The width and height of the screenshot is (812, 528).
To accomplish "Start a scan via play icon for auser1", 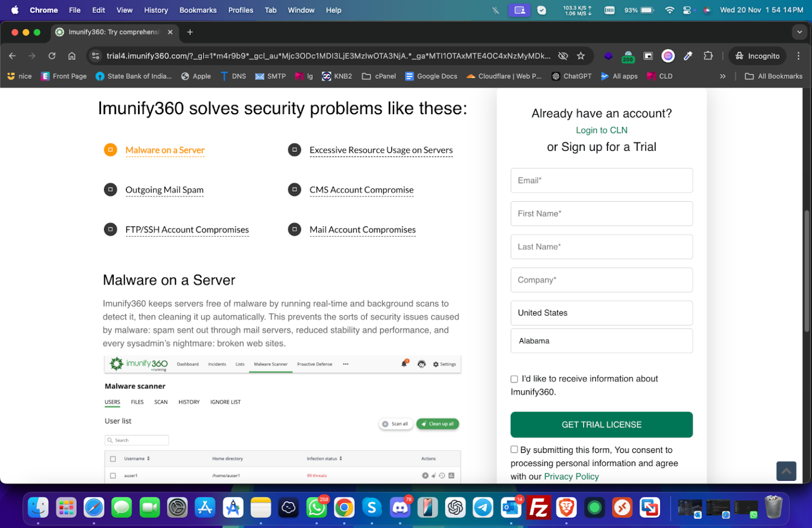I will coord(425,475).
